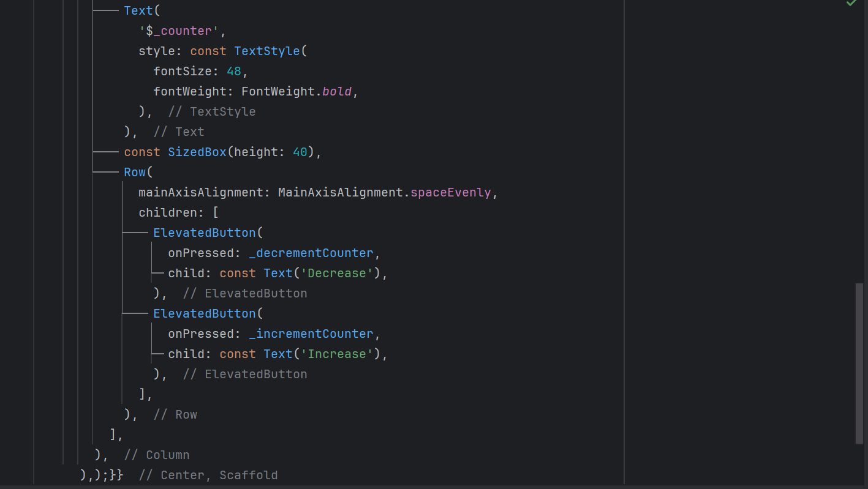Click the 'Increase' string literal
This screenshot has height=489, width=868.
(x=337, y=354)
